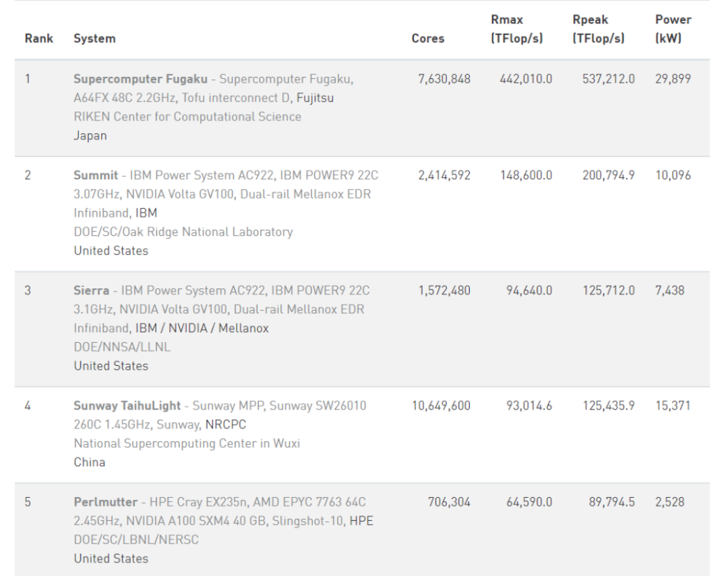The height and width of the screenshot is (576, 728).
Task: Click the HPE vendor link
Action: tap(361, 521)
